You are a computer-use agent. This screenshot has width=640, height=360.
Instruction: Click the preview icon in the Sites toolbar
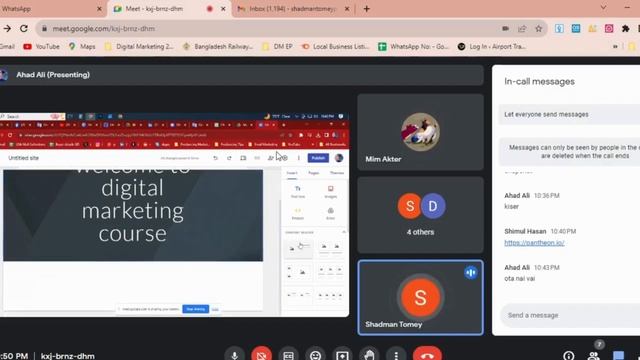[243, 158]
